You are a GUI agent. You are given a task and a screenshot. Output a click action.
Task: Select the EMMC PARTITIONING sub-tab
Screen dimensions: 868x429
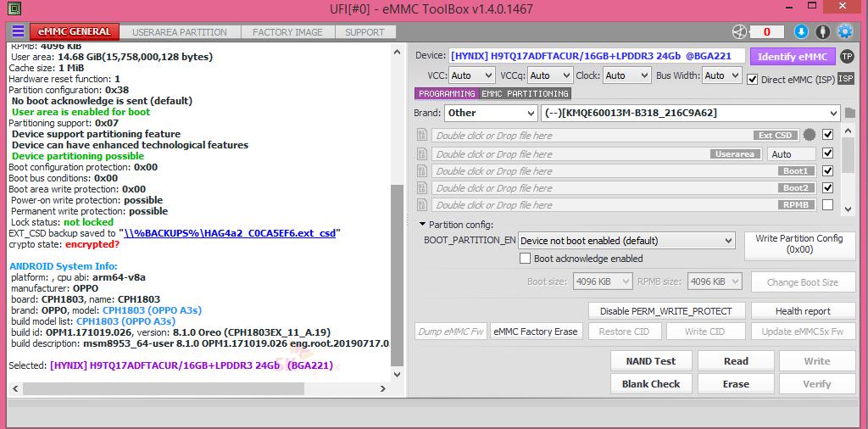coord(525,93)
